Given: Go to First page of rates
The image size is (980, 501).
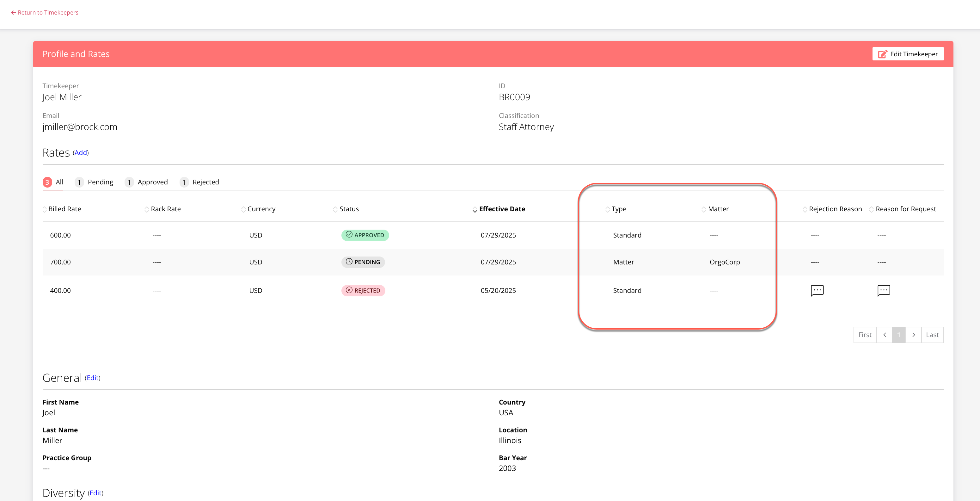Looking at the screenshot, I should click(x=865, y=335).
